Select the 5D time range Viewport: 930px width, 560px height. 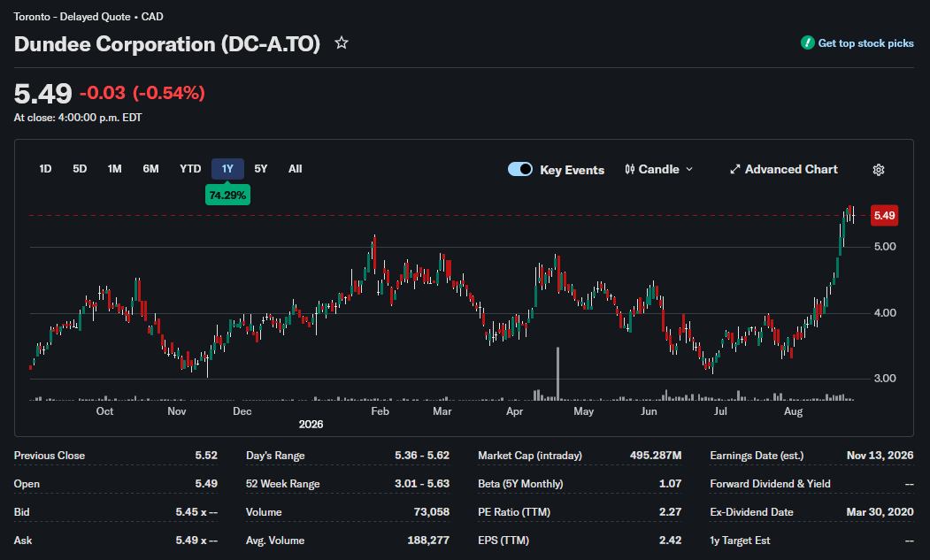click(x=80, y=169)
